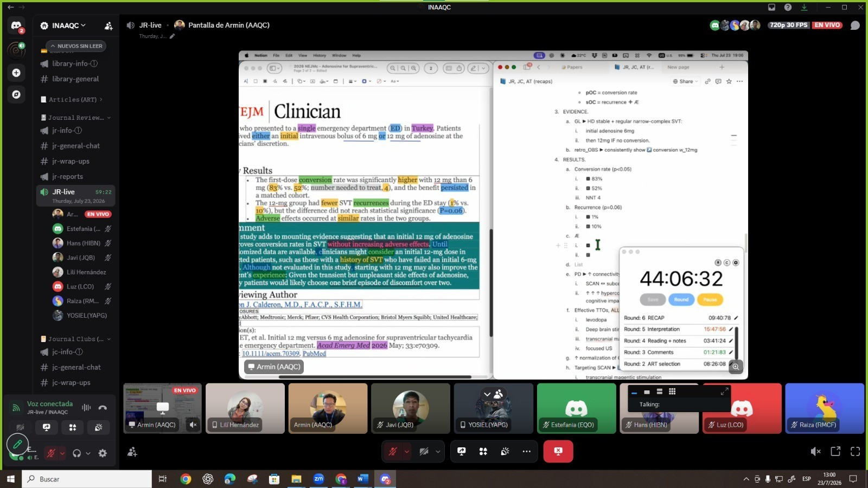868x488 pixels.
Task: Open noise suppression settings
Action: (86, 408)
